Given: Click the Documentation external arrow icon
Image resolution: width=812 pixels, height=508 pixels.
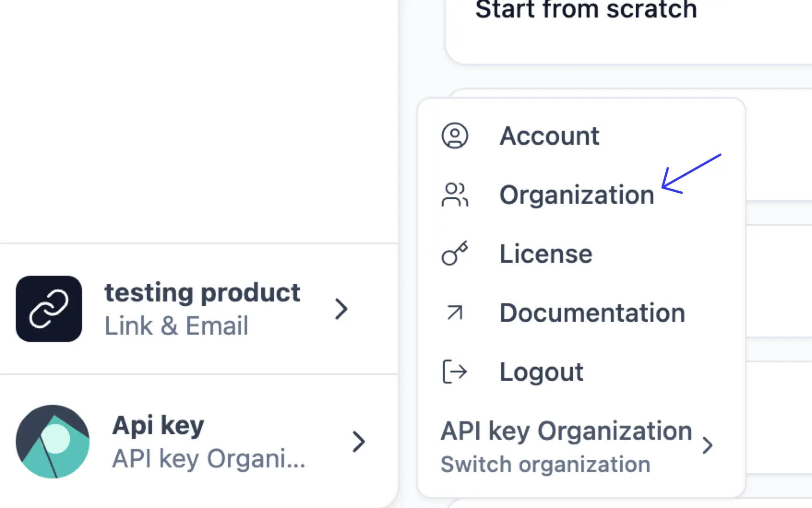Looking at the screenshot, I should point(455,313).
